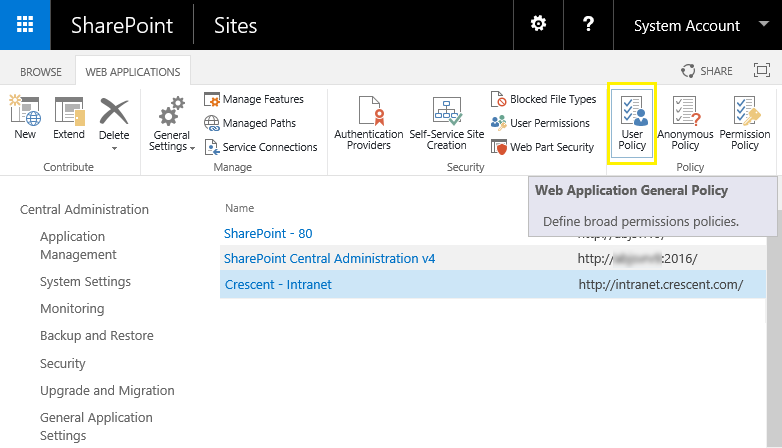Screen dimensions: 782x448
Task: Open Self-Service Site Creation
Action: (x=447, y=123)
